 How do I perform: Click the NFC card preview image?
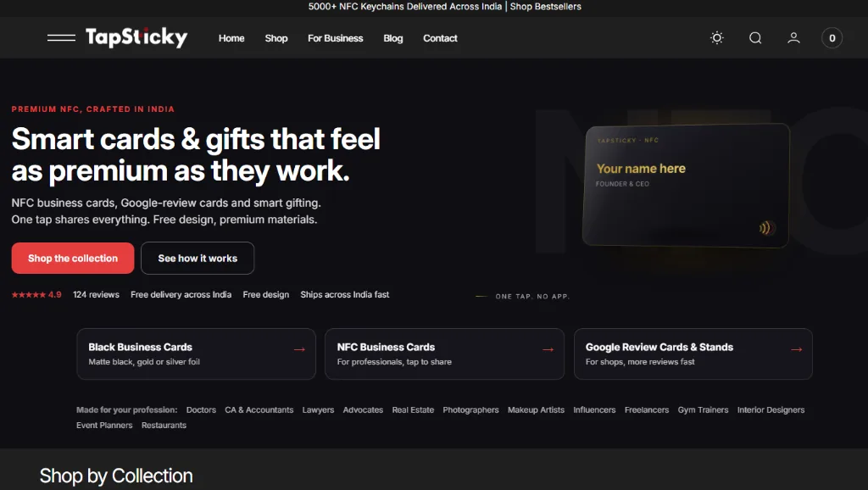[x=686, y=186]
